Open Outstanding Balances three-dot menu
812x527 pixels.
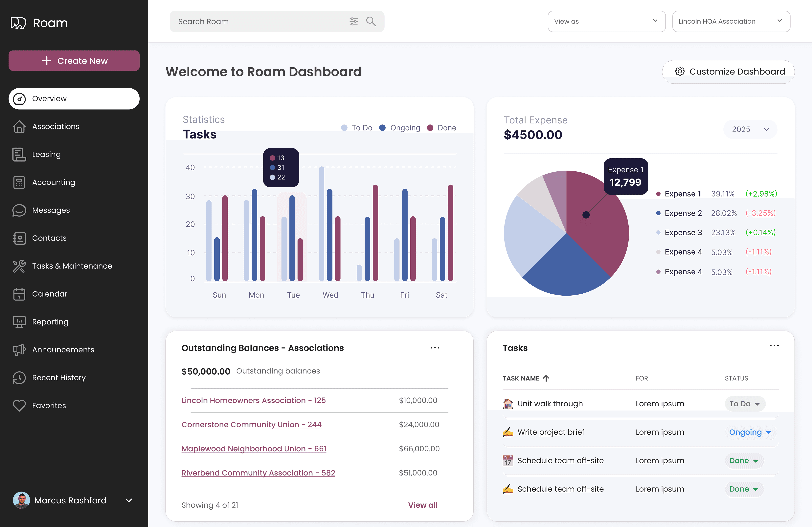tap(435, 348)
